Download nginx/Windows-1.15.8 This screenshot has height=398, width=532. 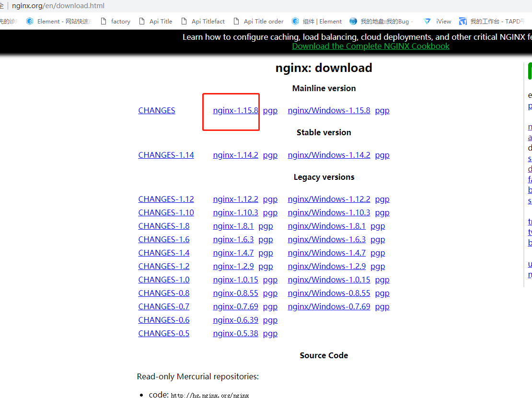329,110
